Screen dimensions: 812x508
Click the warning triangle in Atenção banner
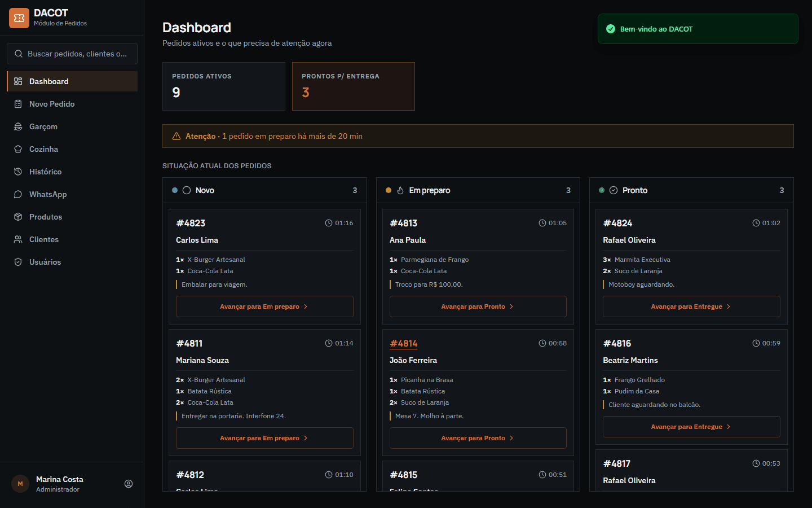(176, 136)
